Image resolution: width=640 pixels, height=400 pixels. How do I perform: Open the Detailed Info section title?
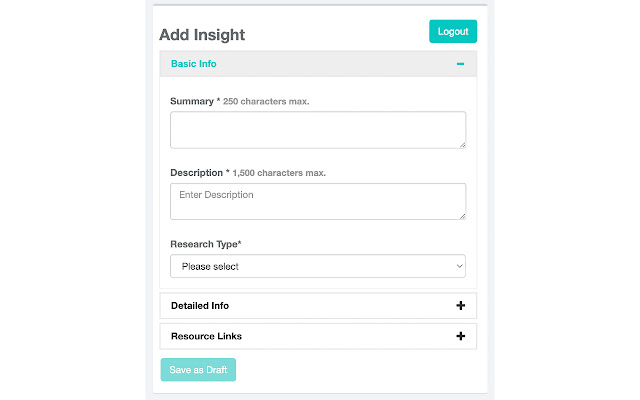[200, 306]
